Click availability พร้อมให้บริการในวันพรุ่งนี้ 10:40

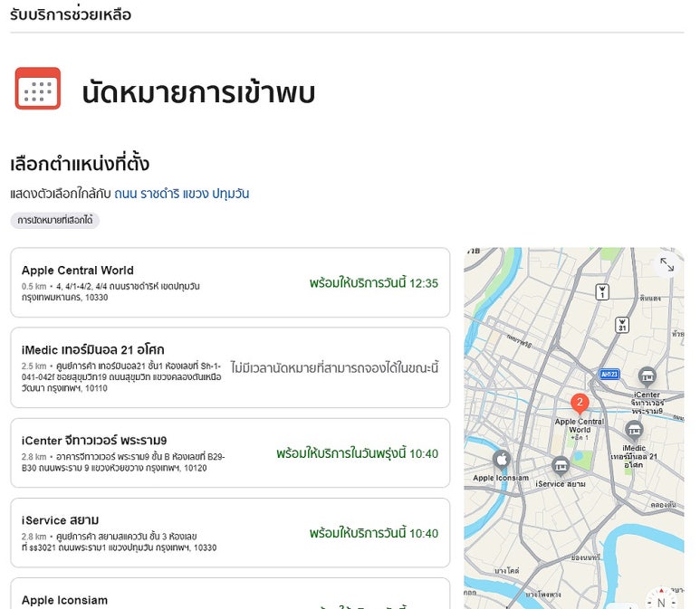pyautogui.click(x=357, y=453)
